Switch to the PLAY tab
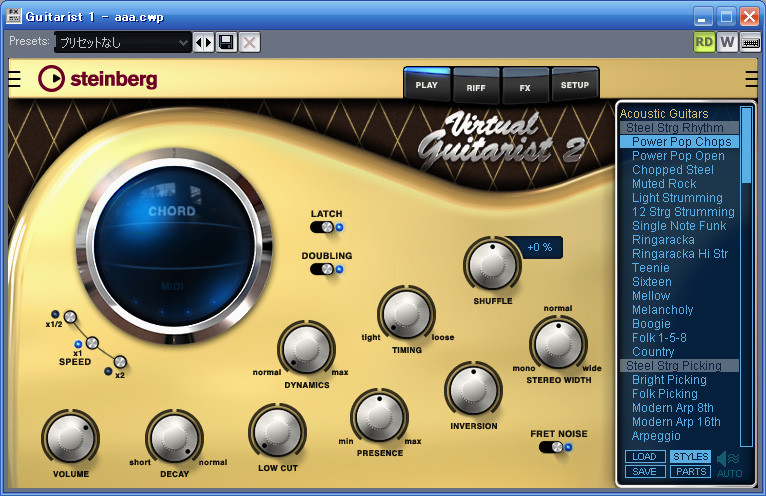 [426, 85]
